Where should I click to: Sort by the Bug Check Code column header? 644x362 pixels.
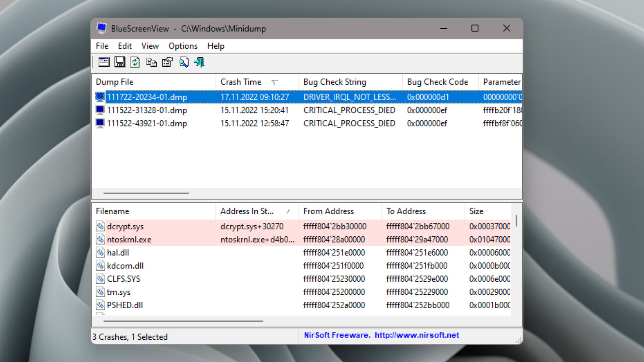437,82
